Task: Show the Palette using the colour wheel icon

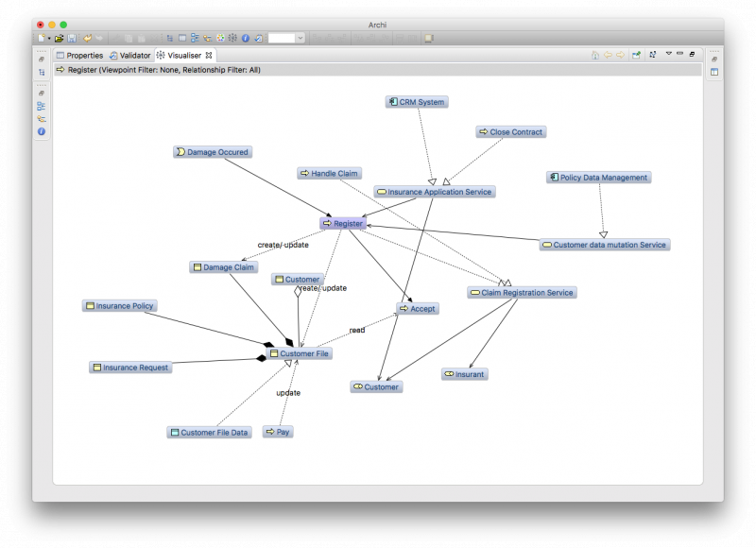Action: pyautogui.click(x=220, y=38)
